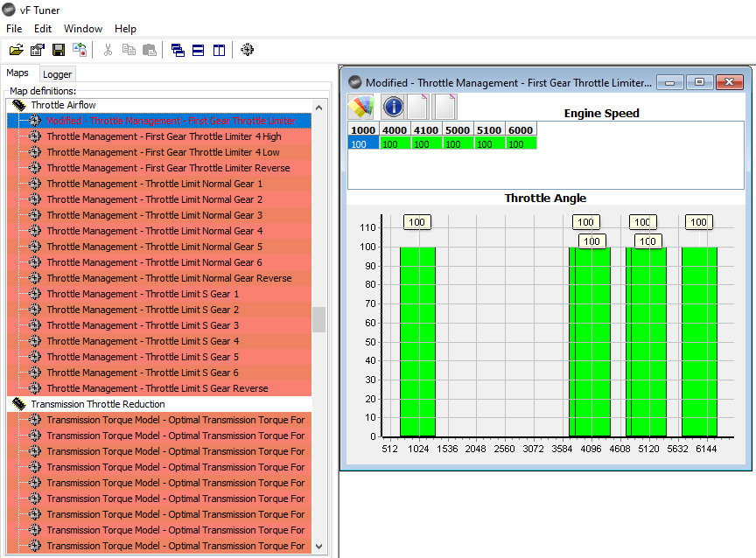Select Throttle Limit Normal Gear Reverse
This screenshot has width=756, height=558.
pos(169,278)
